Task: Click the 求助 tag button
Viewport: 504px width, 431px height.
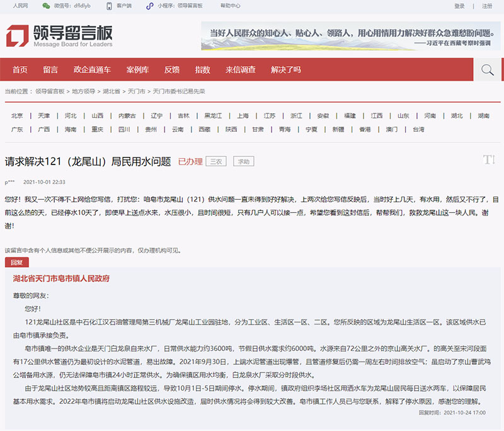Action: (243, 161)
